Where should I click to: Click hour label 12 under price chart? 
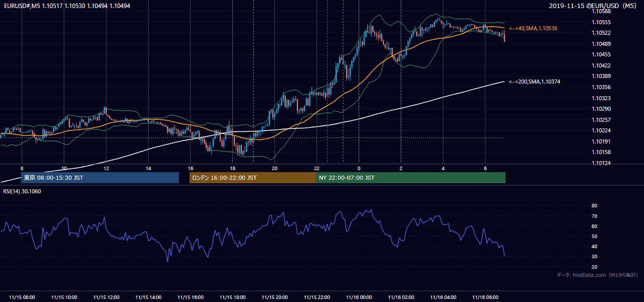(x=106, y=168)
